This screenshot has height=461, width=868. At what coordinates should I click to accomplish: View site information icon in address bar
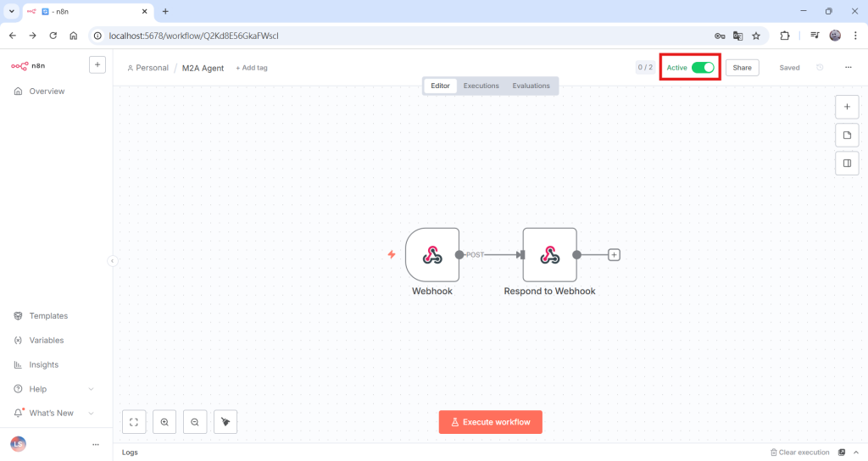click(97, 36)
